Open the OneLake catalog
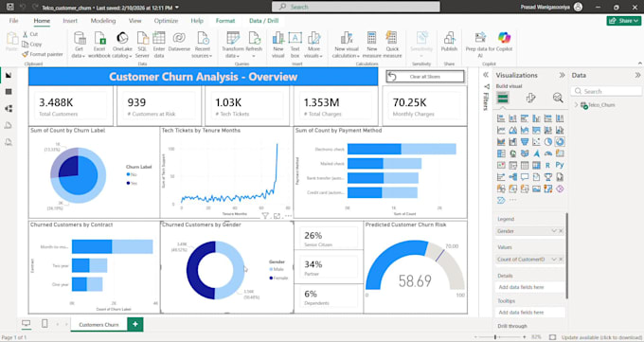Viewport: 644px width, 342px height. pos(122,45)
